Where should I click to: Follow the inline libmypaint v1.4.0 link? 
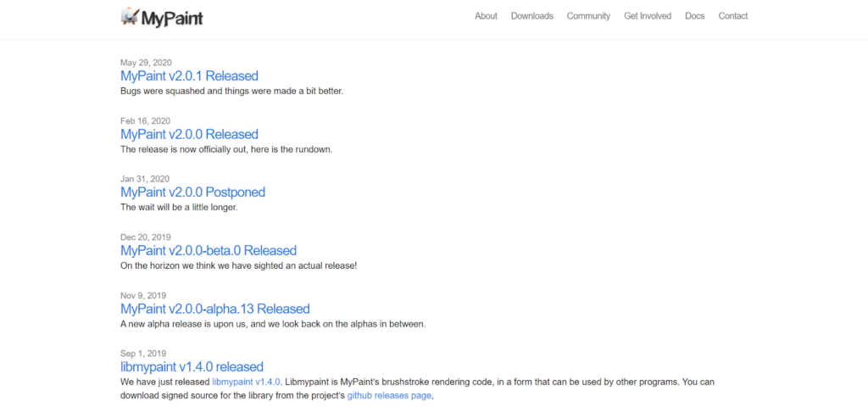click(246, 382)
